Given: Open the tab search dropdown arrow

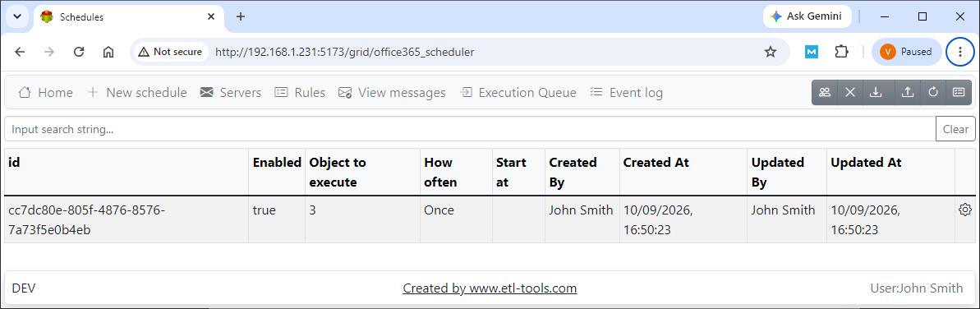Looking at the screenshot, I should click(x=17, y=16).
